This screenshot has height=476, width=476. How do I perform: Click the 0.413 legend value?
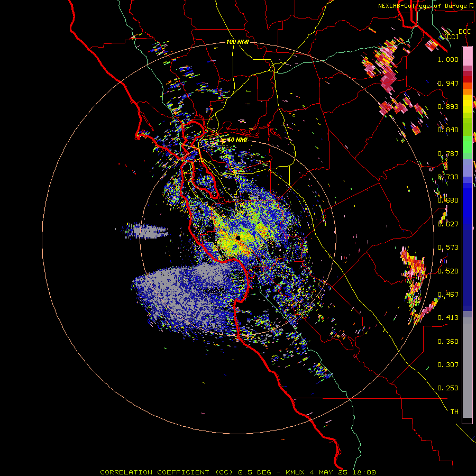pyautogui.click(x=448, y=318)
